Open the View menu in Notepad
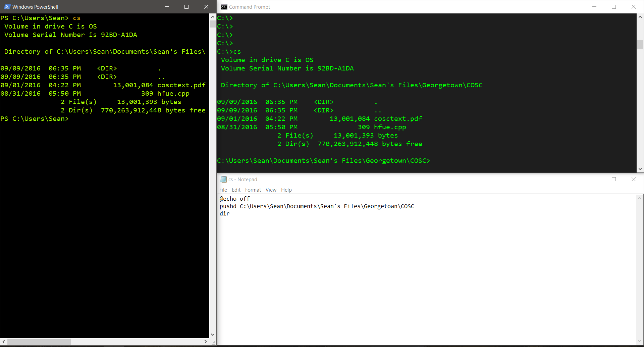This screenshot has width=644, height=347. click(x=271, y=190)
